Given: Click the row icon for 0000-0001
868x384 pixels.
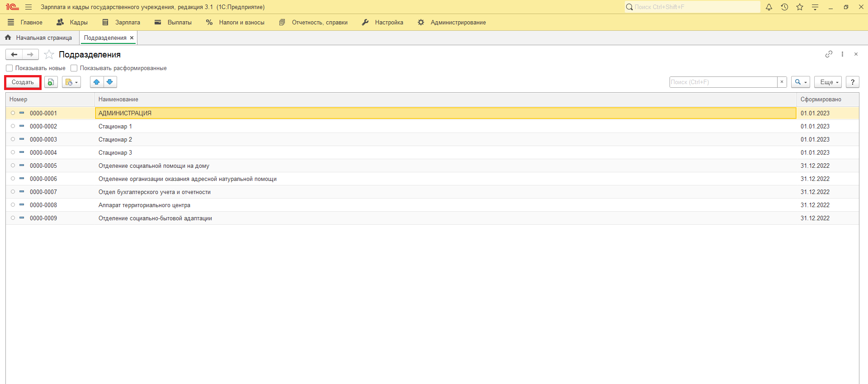Looking at the screenshot, I should [22, 113].
